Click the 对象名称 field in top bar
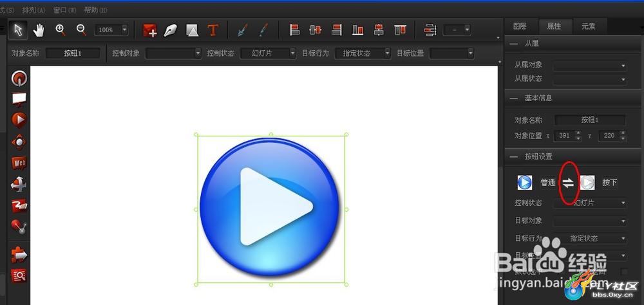Screen dimensions: 644x305 click(73, 53)
